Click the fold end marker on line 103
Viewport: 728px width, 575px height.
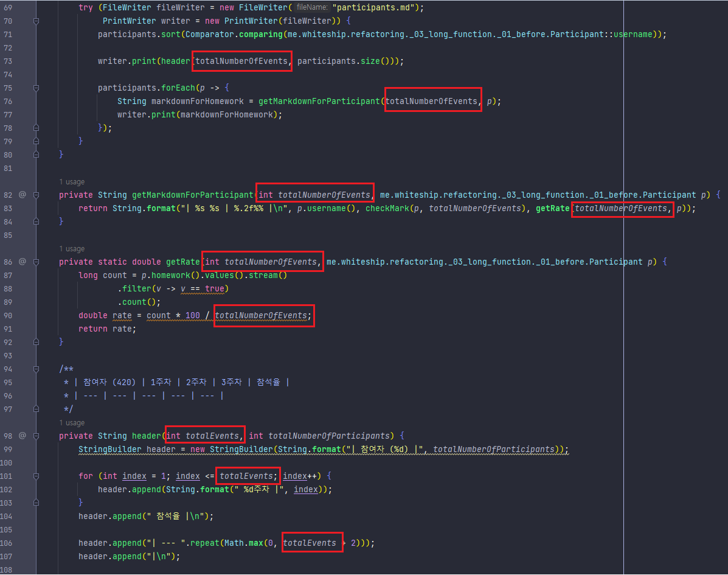pyautogui.click(x=36, y=503)
